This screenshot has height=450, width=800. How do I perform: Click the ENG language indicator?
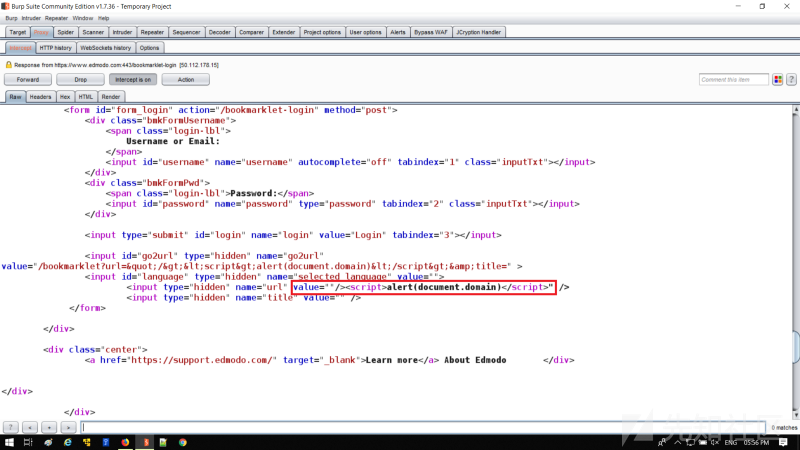[731, 442]
